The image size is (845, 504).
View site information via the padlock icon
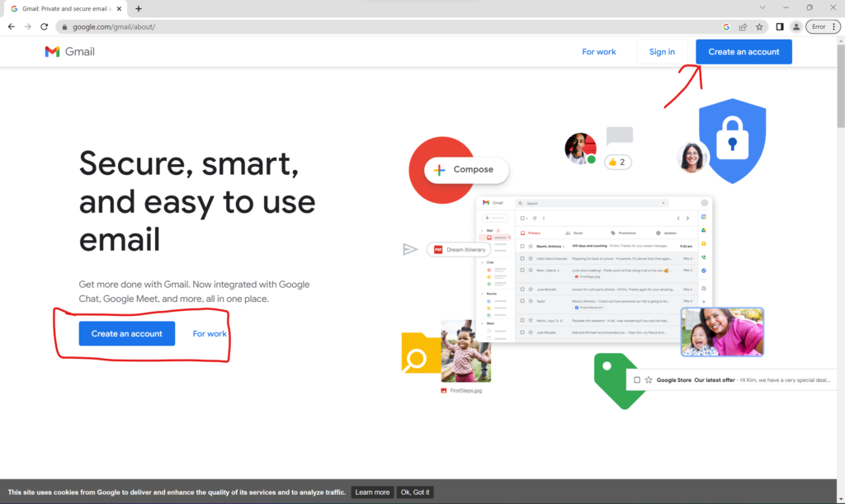64,27
